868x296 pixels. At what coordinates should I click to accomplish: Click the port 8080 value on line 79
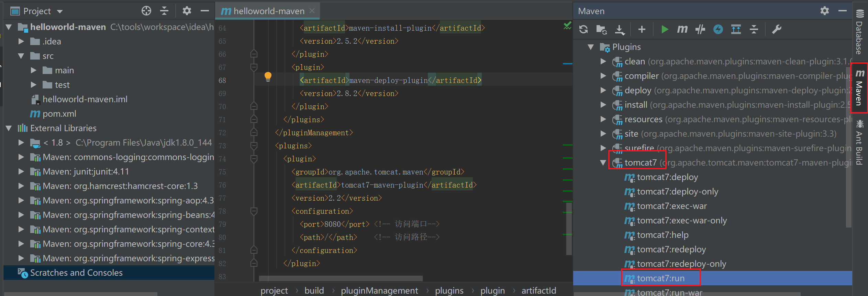coord(333,224)
